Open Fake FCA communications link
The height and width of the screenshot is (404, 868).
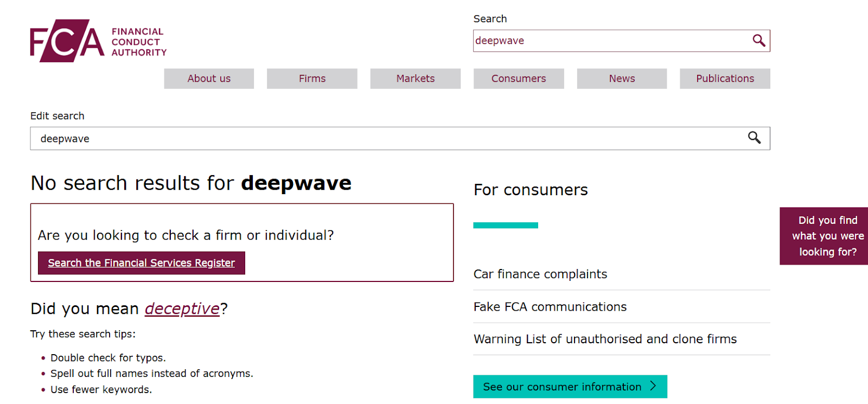click(x=550, y=306)
